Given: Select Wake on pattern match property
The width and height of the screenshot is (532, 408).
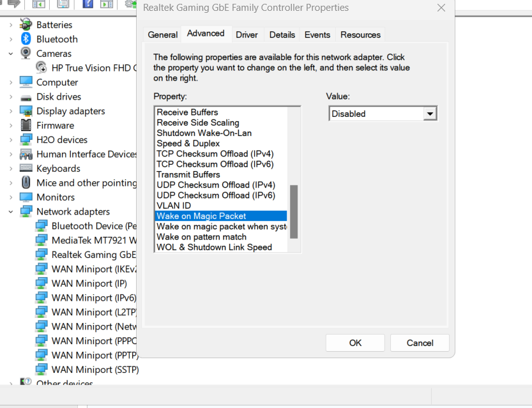Looking at the screenshot, I should click(x=221, y=237).
